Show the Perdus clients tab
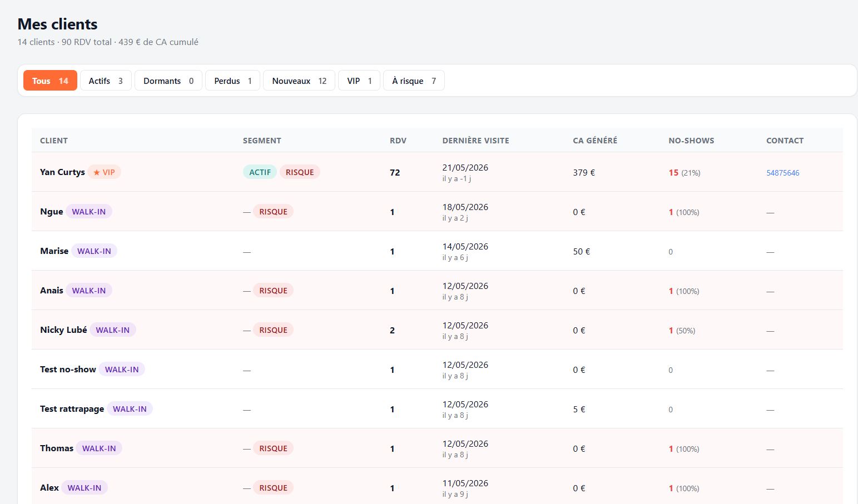Image resolution: width=858 pixels, height=504 pixels. 233,81
